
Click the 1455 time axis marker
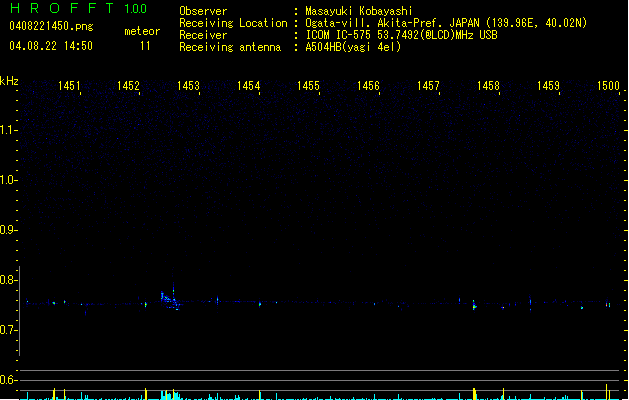coord(308,86)
